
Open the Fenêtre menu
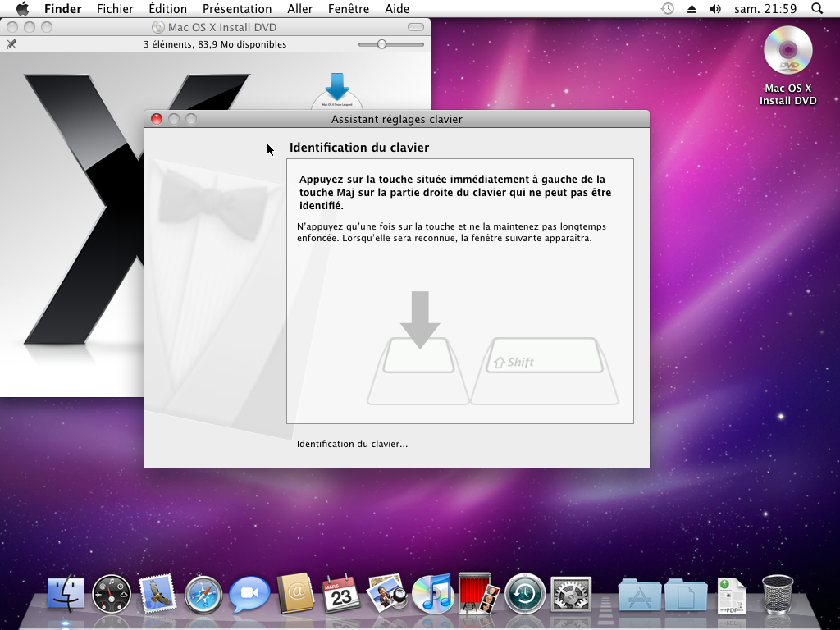[349, 8]
